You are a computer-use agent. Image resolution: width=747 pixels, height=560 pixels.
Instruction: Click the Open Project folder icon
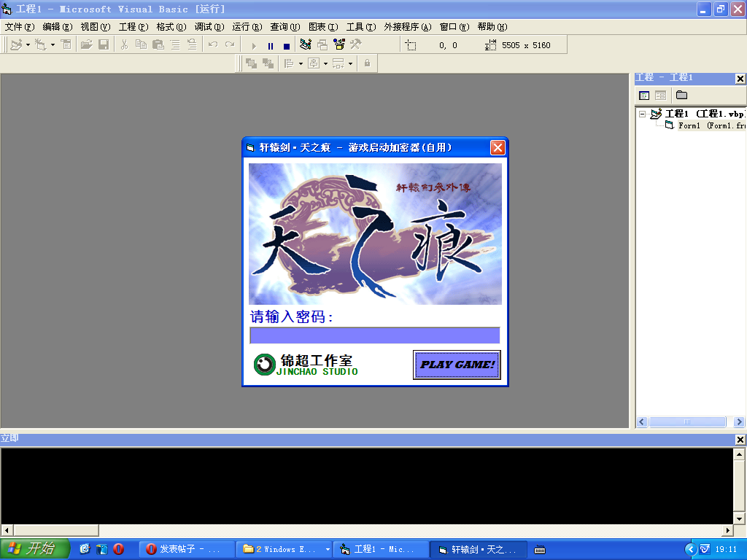(86, 44)
